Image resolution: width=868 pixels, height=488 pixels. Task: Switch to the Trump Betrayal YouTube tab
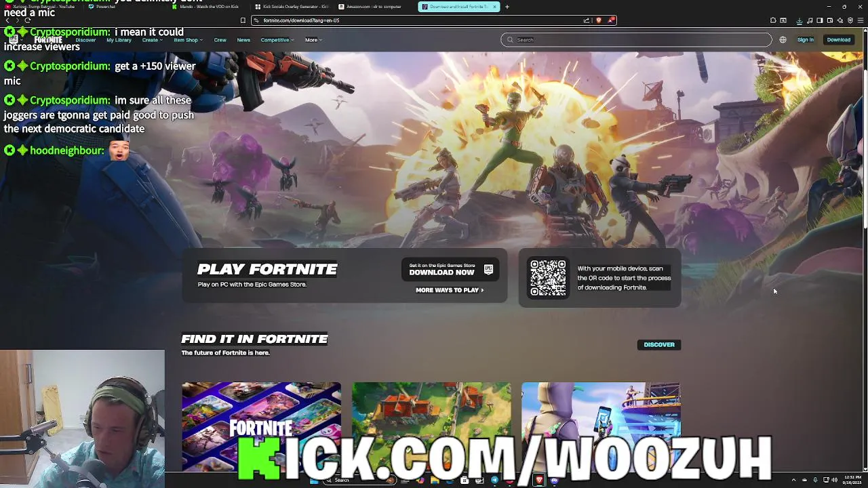click(41, 7)
